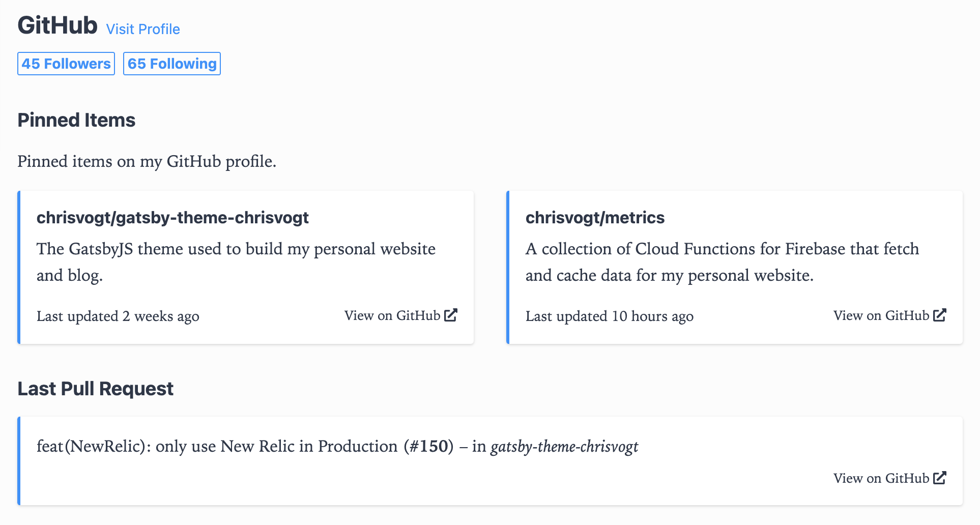Click the Pinned Items heading
Viewport: 980px width, 525px height.
click(76, 120)
